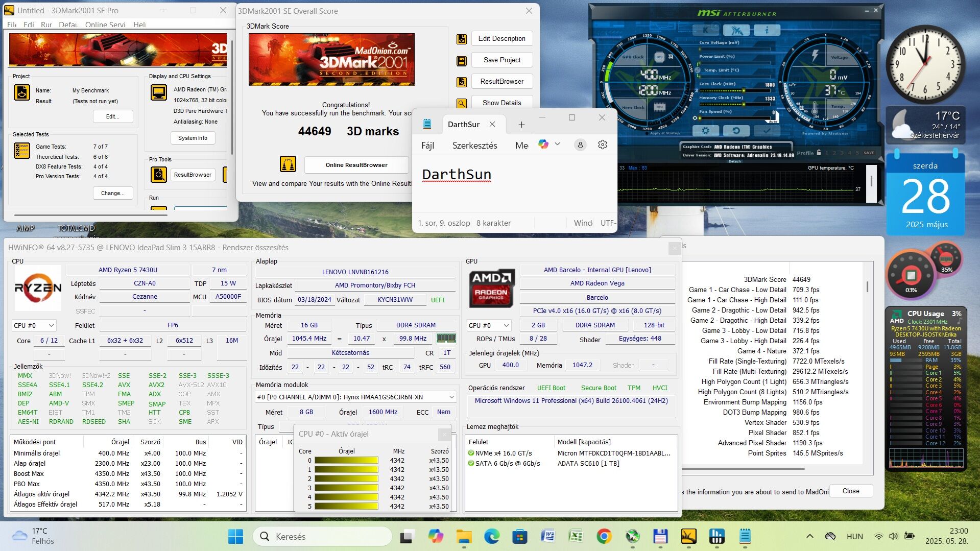
Task: Click the fan speed gear icon in Afterburner
Action: 695,118
